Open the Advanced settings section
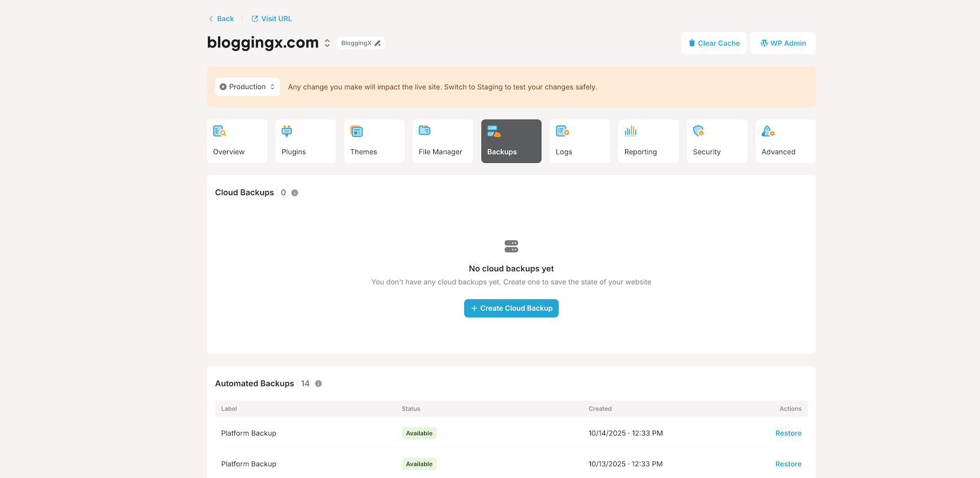Screen dimensions: 980x478 click(x=785, y=141)
